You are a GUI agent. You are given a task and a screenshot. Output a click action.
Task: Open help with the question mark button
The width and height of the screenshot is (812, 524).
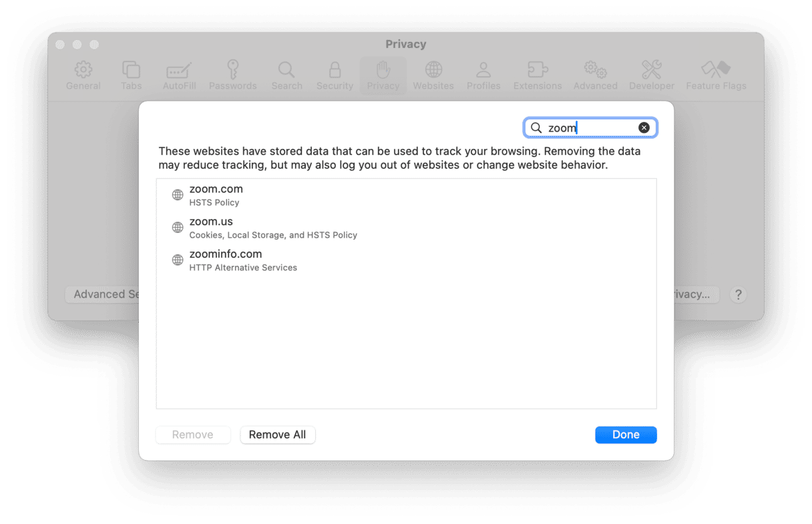(738, 294)
